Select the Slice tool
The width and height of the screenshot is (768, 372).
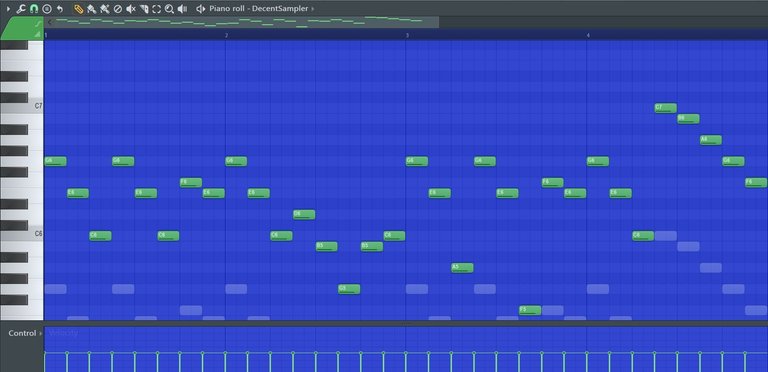(x=144, y=9)
